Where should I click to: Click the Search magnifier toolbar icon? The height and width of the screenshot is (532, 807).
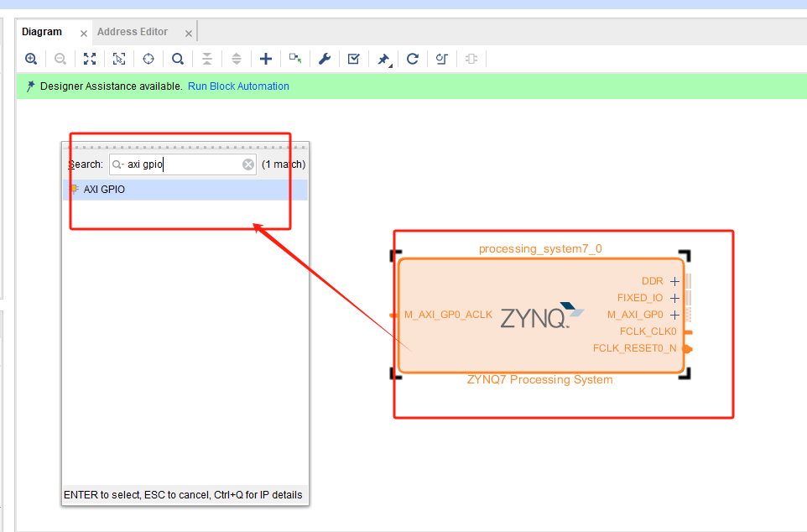pos(178,59)
